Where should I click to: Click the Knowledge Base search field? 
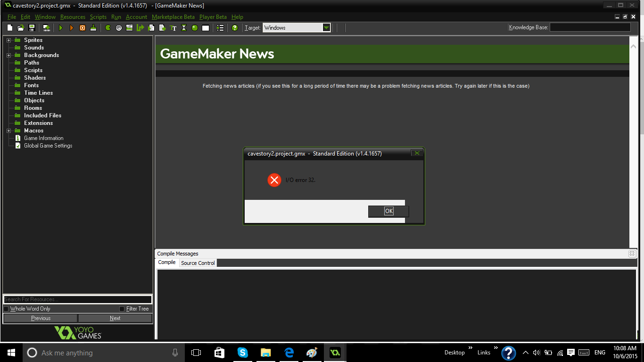(x=590, y=27)
